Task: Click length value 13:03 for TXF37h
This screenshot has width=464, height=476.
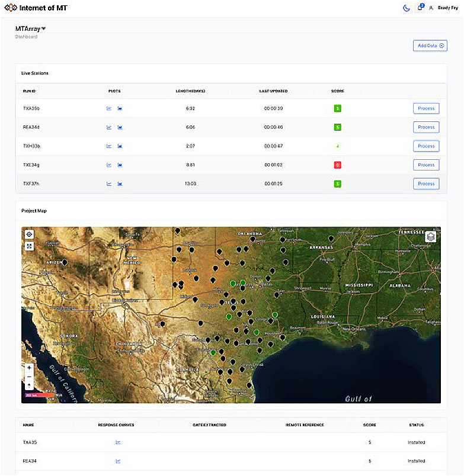Action: click(191, 184)
